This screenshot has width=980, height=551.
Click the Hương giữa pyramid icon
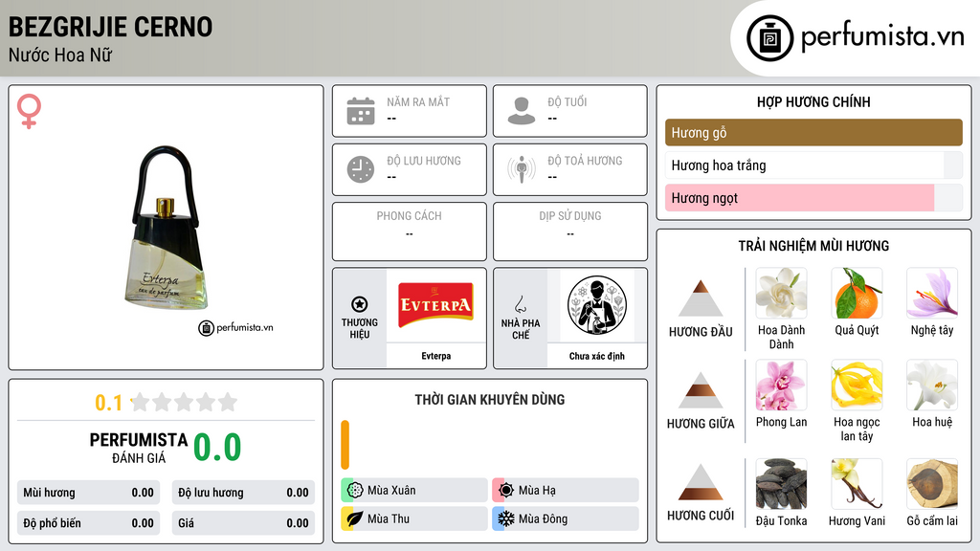tap(701, 390)
